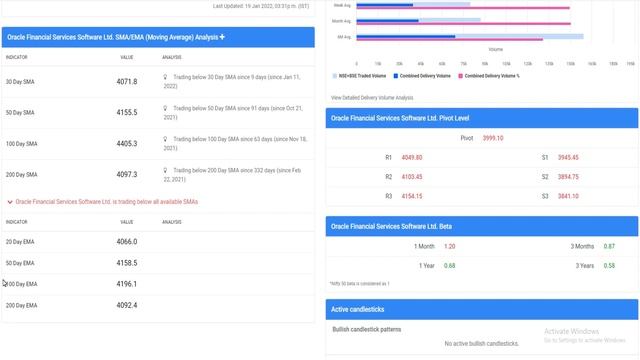Select 100 Day EMA value 4196.1
The height and width of the screenshot is (360, 640).
click(127, 284)
